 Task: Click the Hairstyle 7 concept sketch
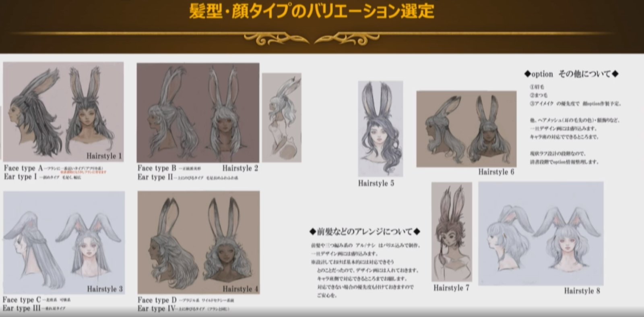(452, 232)
